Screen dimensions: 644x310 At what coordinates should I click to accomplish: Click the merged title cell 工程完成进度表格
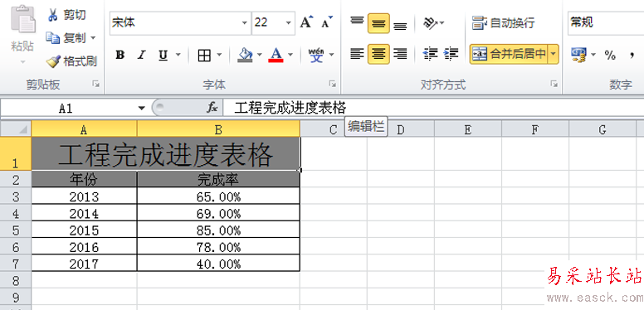coord(166,154)
